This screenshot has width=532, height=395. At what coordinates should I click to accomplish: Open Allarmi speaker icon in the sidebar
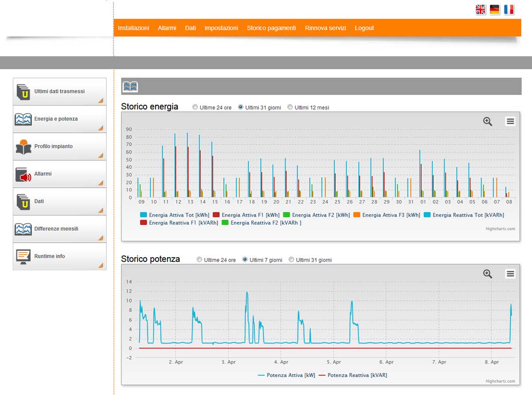tap(23, 174)
